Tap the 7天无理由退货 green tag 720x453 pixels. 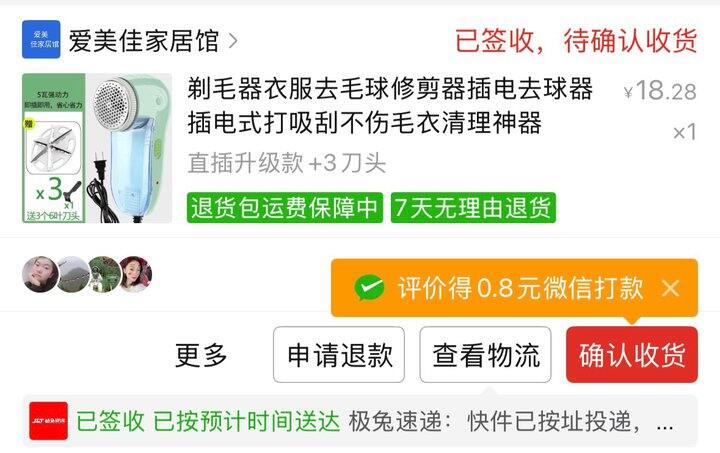(473, 208)
